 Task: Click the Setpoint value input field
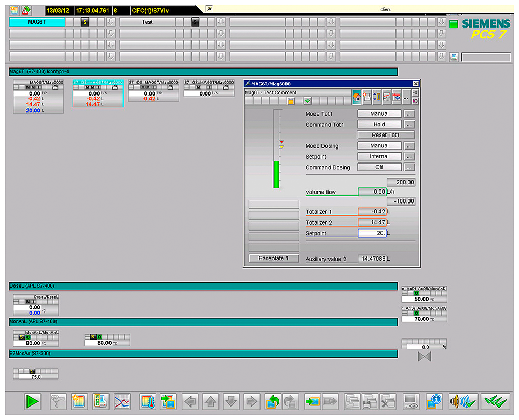tap(372, 233)
